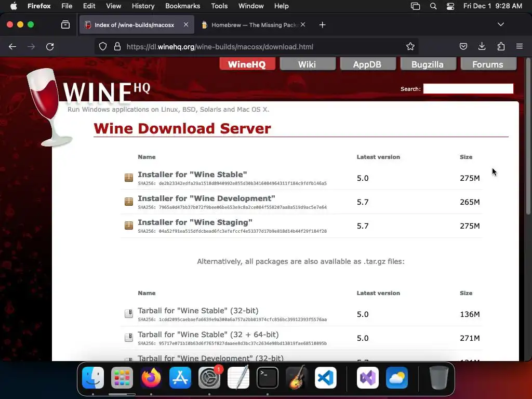Open the Forums navigation button
532x399 pixels.
488,64
